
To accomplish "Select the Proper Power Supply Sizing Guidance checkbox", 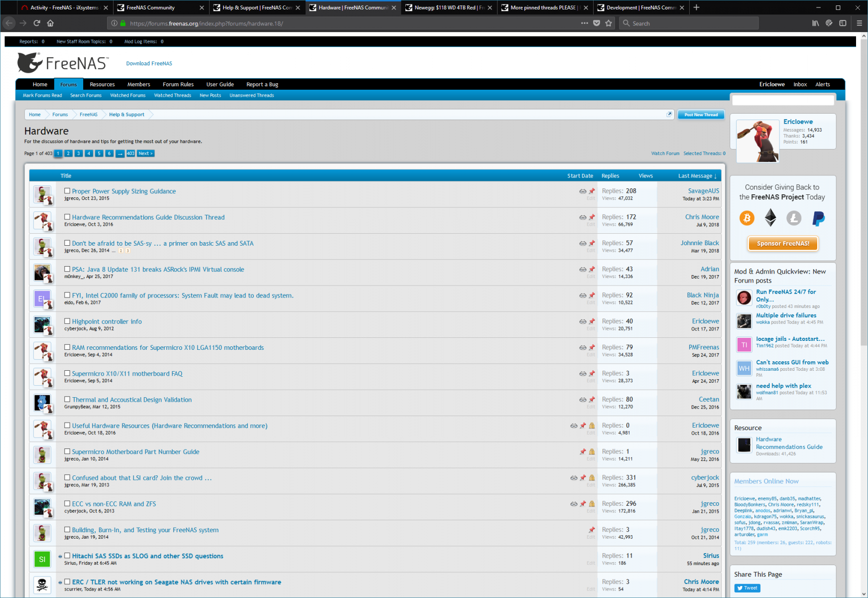I will [67, 191].
